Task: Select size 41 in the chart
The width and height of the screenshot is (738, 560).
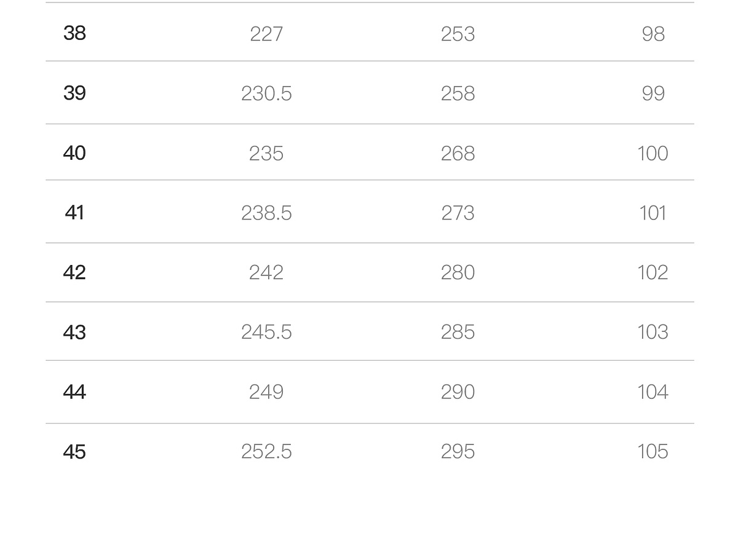Action: click(x=74, y=213)
